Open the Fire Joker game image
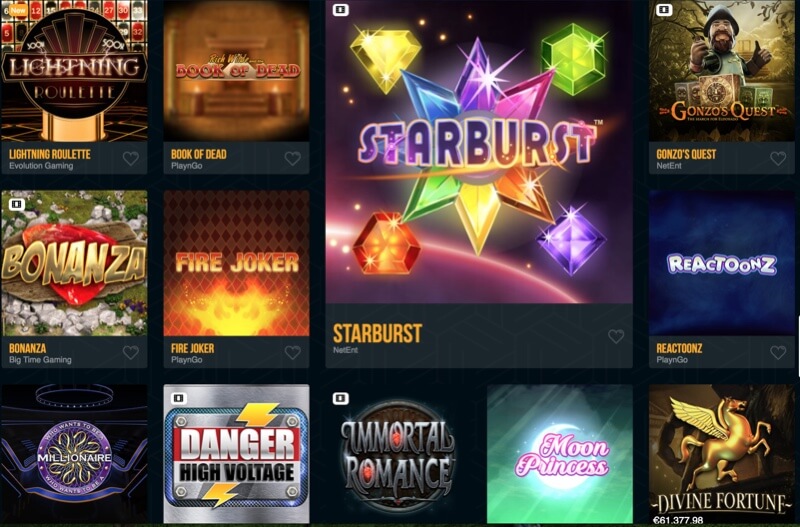800x527 pixels. 236,263
